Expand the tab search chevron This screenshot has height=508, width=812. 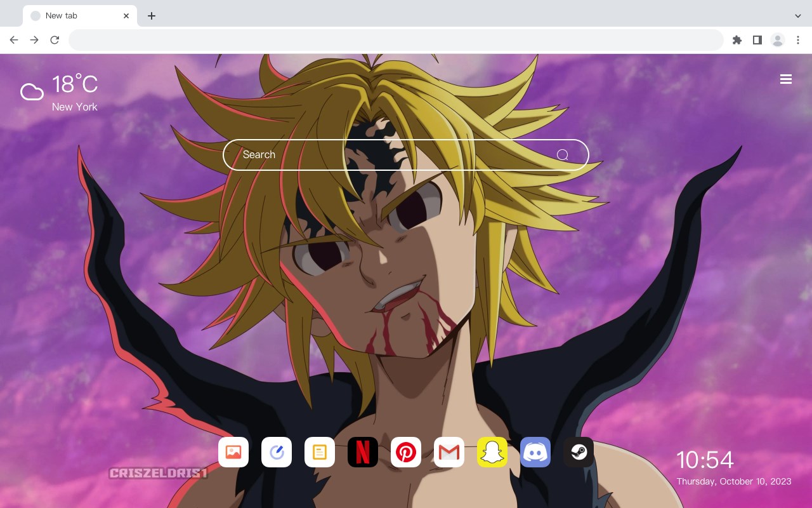[798, 16]
